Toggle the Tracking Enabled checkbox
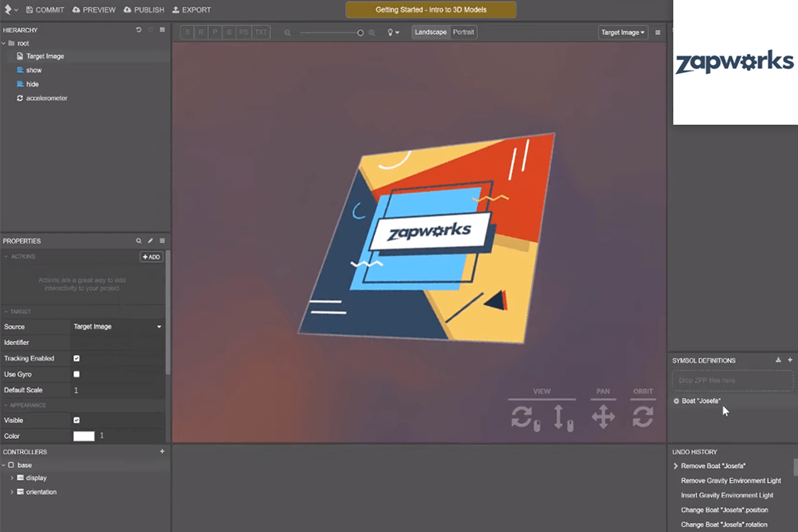The width and height of the screenshot is (798, 532). pos(76,358)
